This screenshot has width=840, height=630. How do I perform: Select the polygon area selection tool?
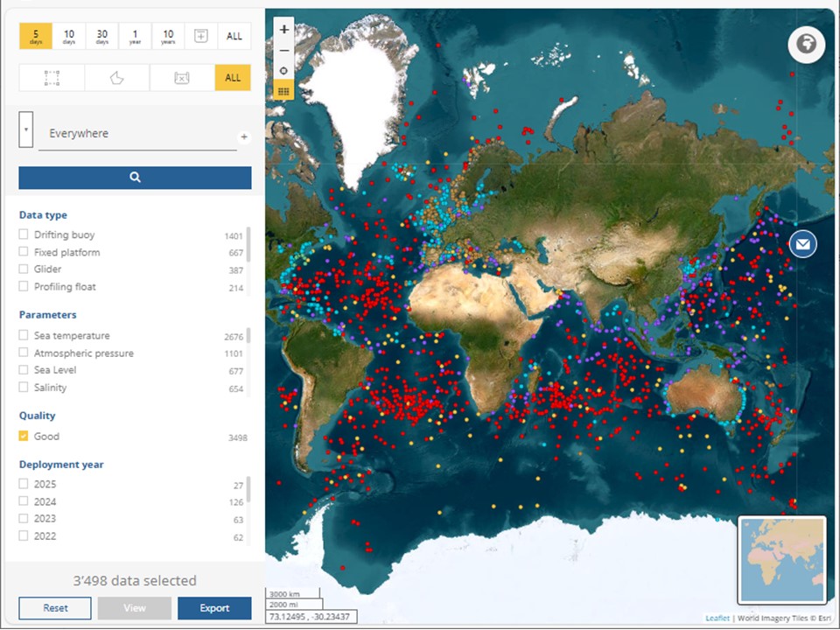pyautogui.click(x=116, y=78)
